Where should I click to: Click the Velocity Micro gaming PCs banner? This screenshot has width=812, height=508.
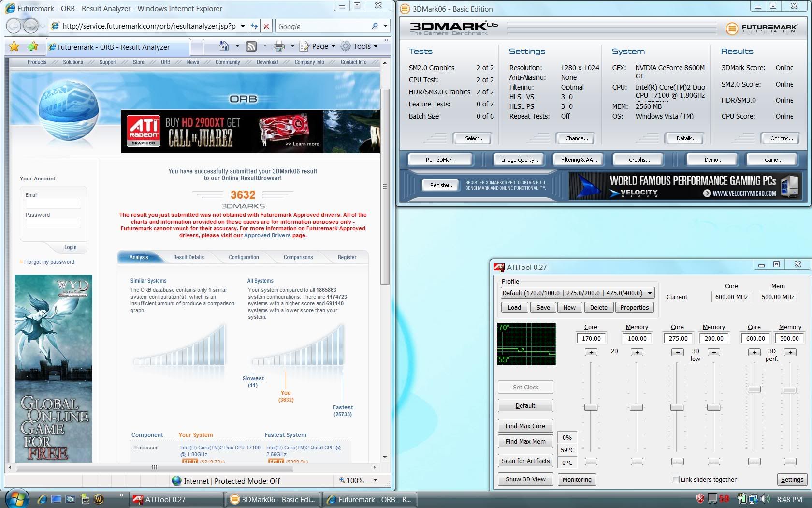[x=685, y=186]
